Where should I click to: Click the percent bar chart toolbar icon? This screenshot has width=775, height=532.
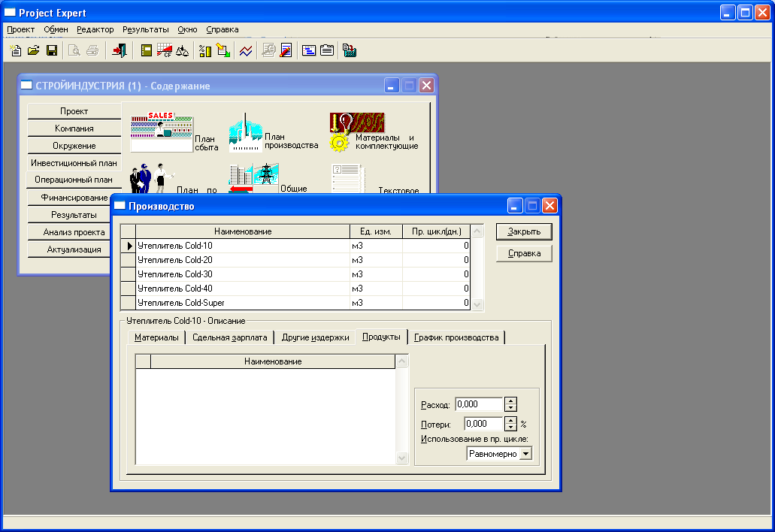point(205,50)
